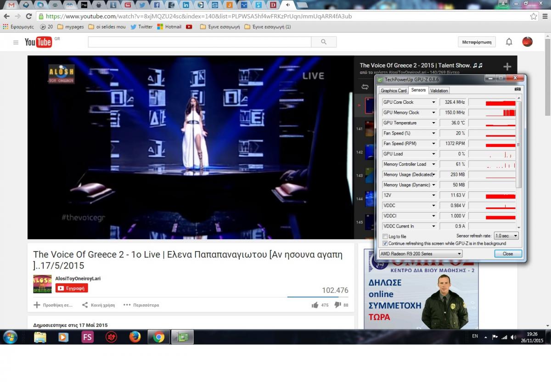Save playlist with the plus icon

pyautogui.click(x=507, y=67)
